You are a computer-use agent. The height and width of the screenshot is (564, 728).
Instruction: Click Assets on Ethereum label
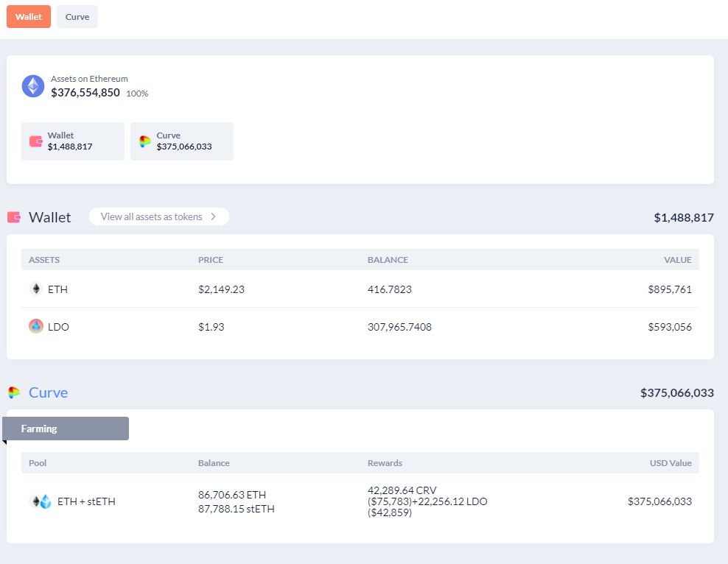[x=89, y=79]
